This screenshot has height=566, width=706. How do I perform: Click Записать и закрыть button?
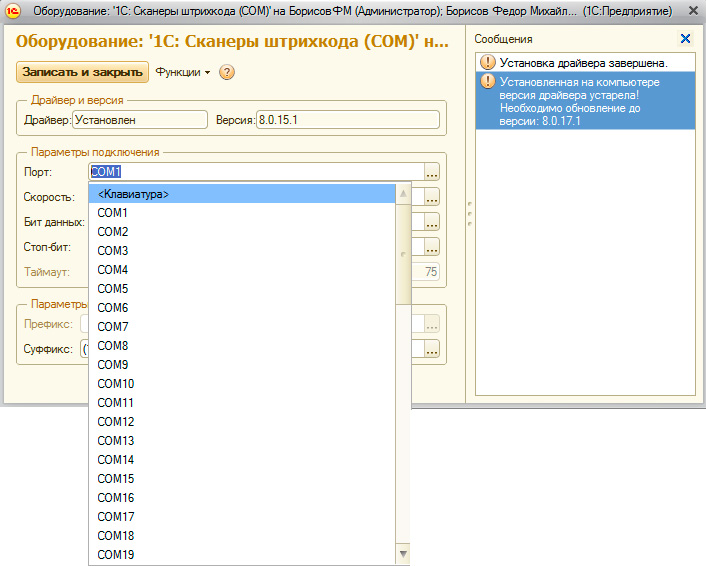pos(82,72)
